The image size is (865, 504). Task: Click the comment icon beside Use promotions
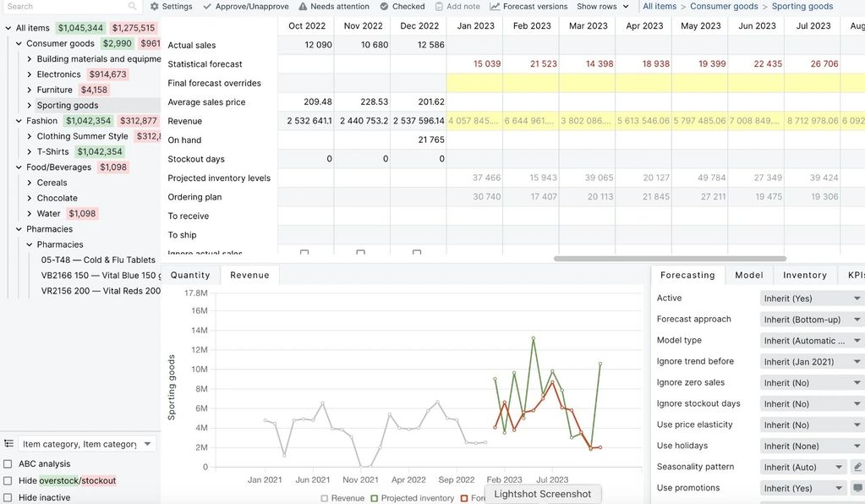857,488
